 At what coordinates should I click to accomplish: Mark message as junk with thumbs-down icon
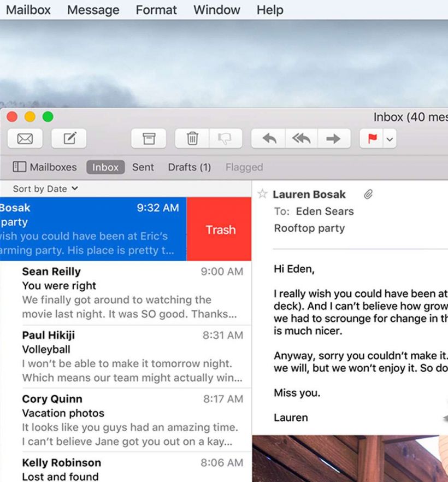[225, 139]
